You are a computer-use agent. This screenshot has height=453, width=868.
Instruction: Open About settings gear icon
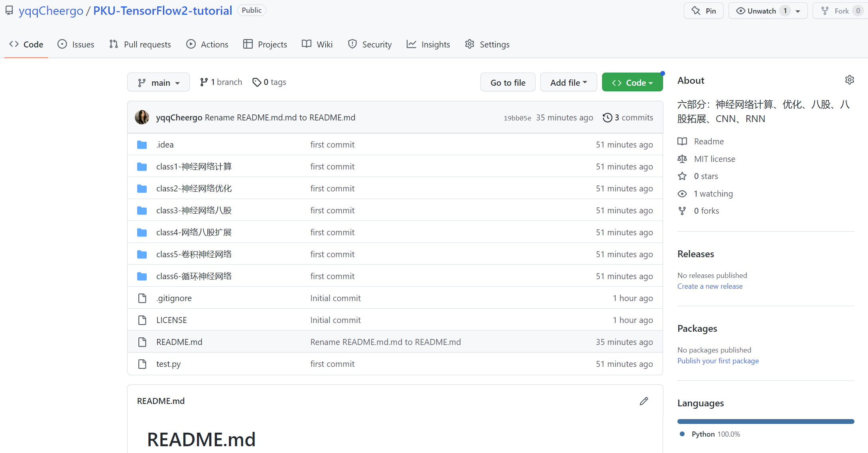850,80
